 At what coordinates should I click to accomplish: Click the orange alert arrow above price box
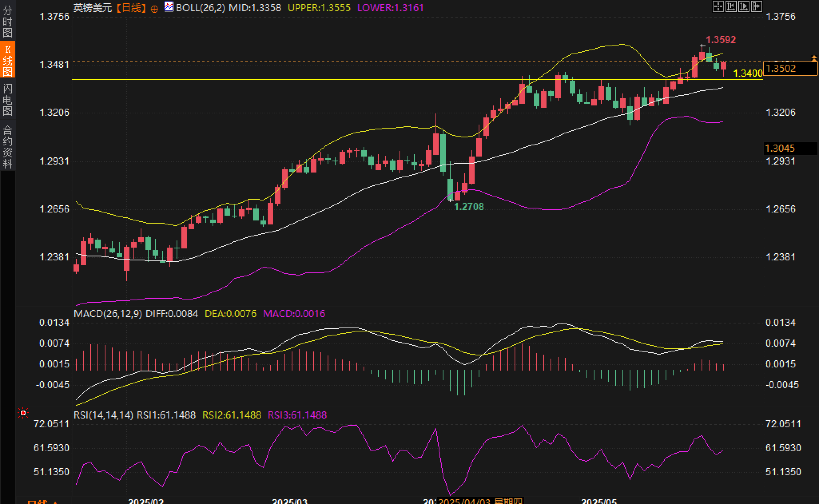[814, 59]
